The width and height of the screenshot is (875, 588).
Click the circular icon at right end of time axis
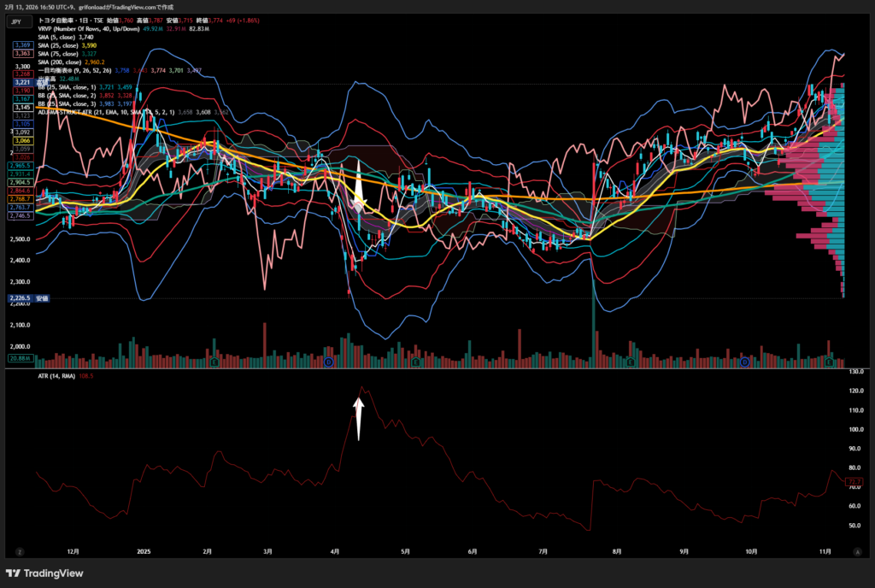[856, 553]
